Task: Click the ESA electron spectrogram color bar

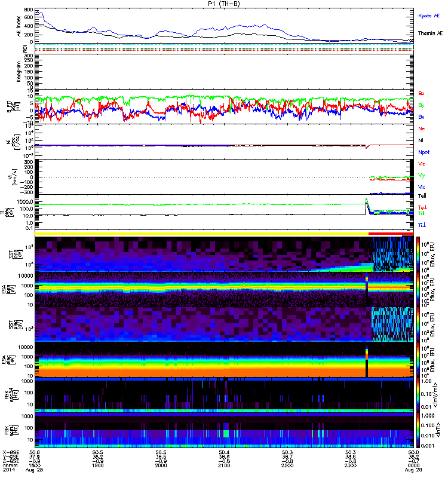Action: [x=418, y=360]
